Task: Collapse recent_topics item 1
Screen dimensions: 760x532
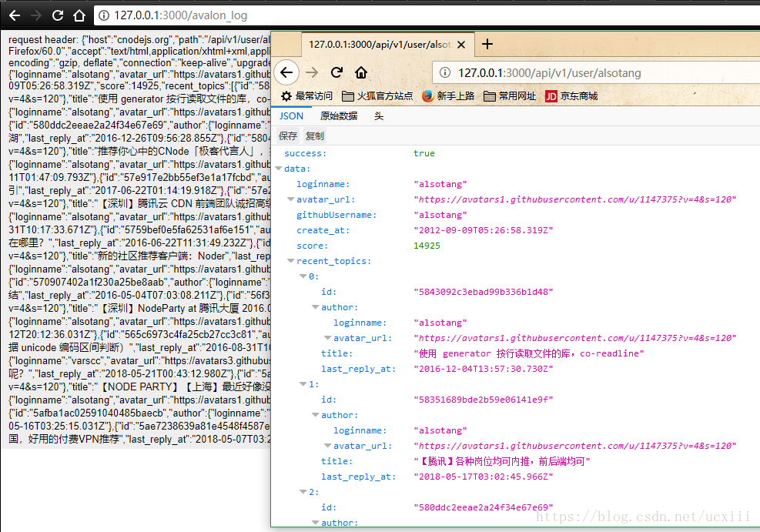Action: [x=303, y=384]
